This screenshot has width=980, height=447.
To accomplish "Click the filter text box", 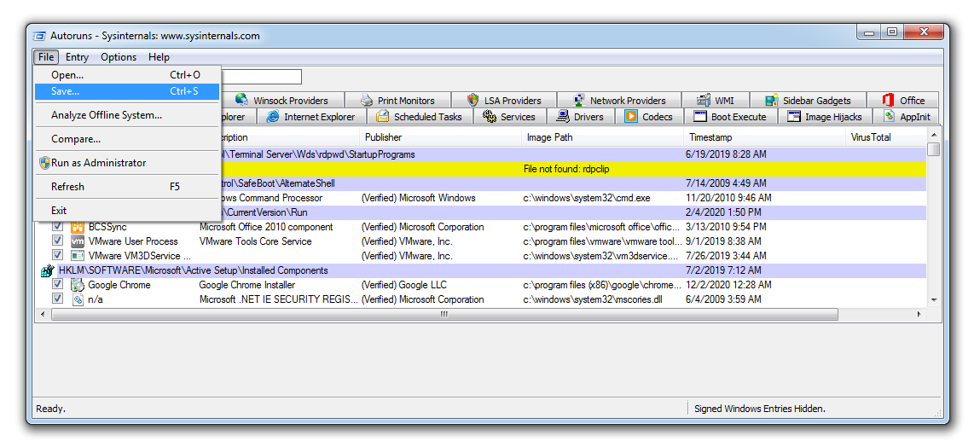I will coord(261,77).
